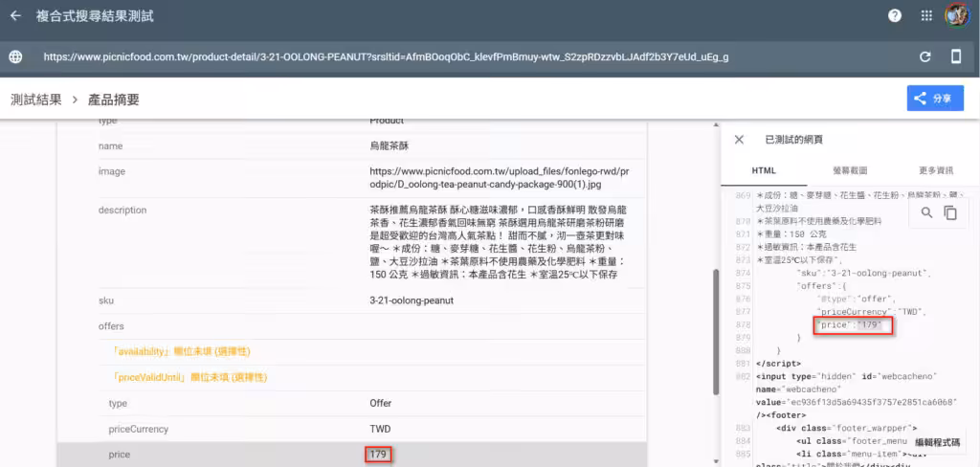
Task: Click the priceValidUntil 欄位未填 warning
Action: tap(189, 378)
